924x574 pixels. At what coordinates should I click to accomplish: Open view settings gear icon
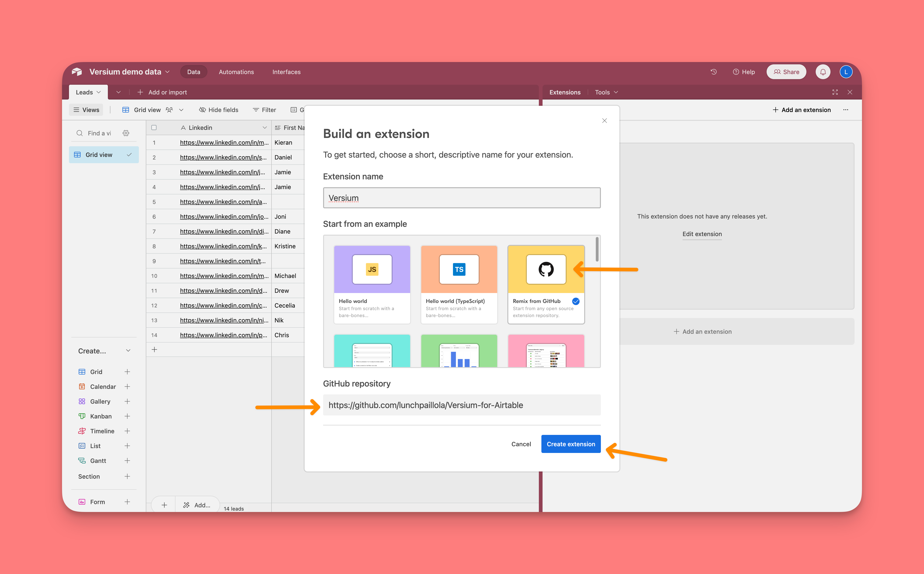click(126, 133)
